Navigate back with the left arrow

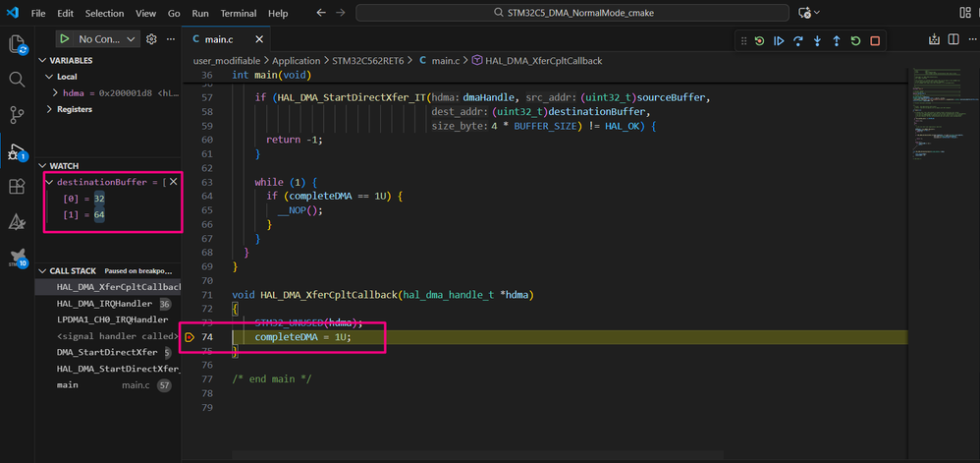321,13
